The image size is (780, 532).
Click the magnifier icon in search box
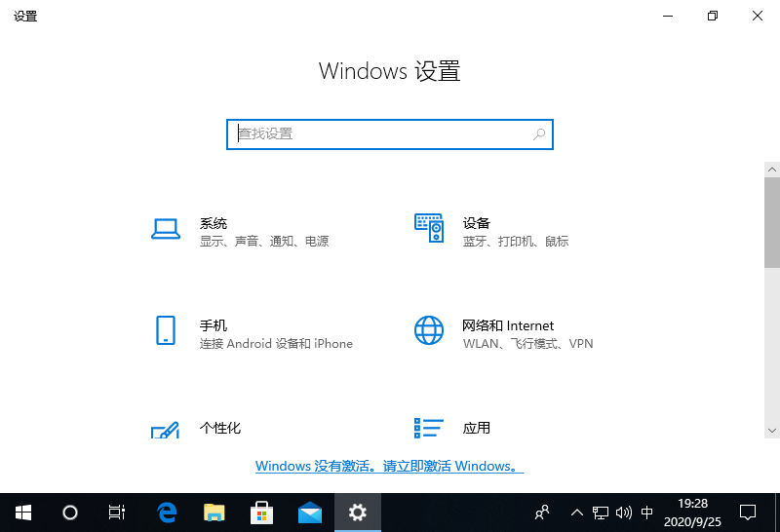click(x=539, y=134)
